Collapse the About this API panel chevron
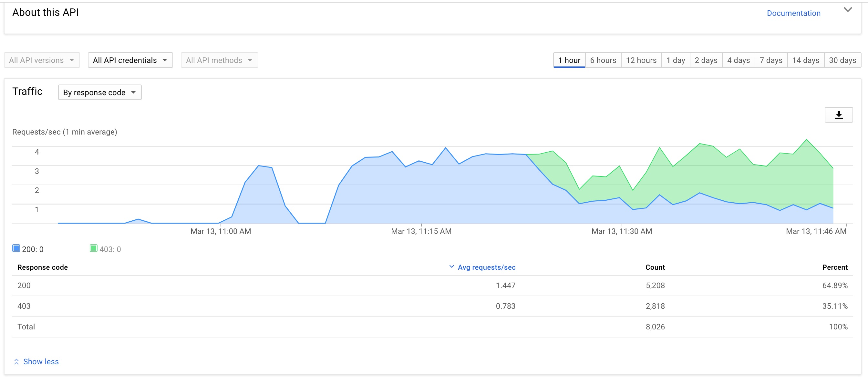Image resolution: width=868 pixels, height=382 pixels. 847,9
